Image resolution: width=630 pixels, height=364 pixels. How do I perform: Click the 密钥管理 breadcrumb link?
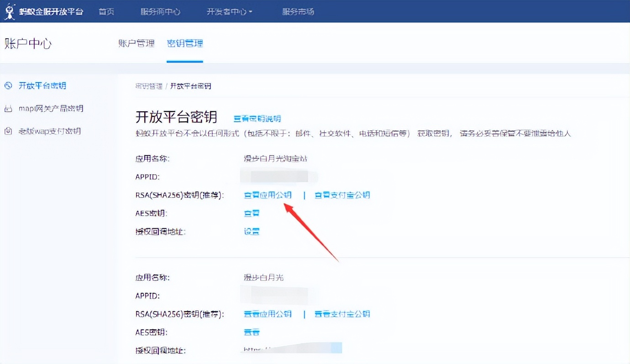tap(149, 86)
